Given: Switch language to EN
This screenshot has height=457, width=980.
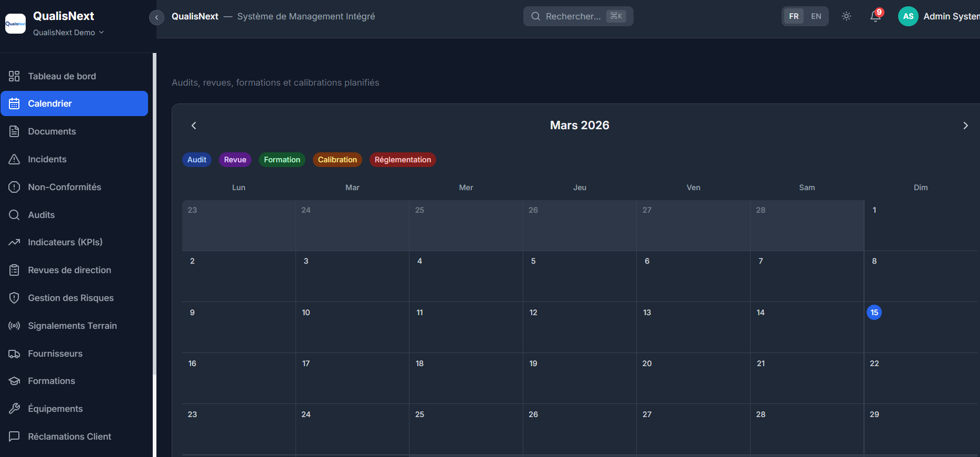Looking at the screenshot, I should click(816, 16).
